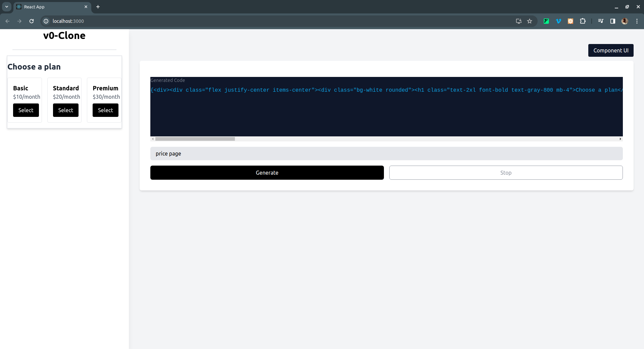
Task: Select the Standard plan
Action: (66, 110)
